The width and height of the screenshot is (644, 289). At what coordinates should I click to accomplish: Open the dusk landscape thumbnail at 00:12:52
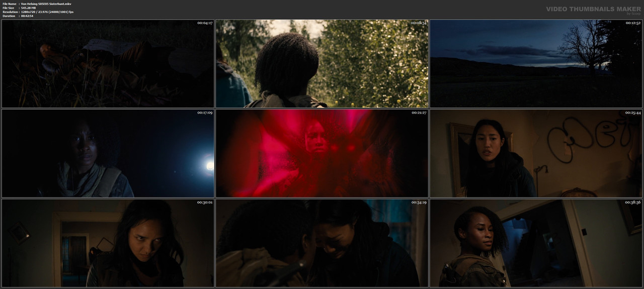tap(536, 64)
